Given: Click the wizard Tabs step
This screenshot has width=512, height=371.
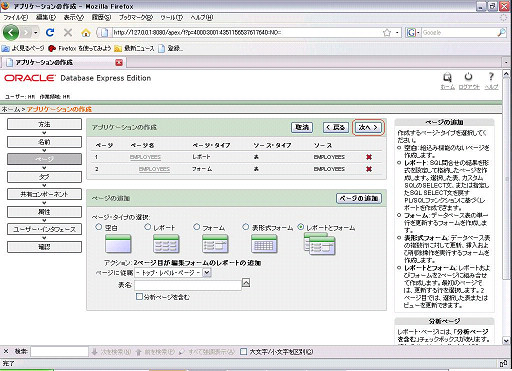Looking at the screenshot, I should [x=44, y=177].
